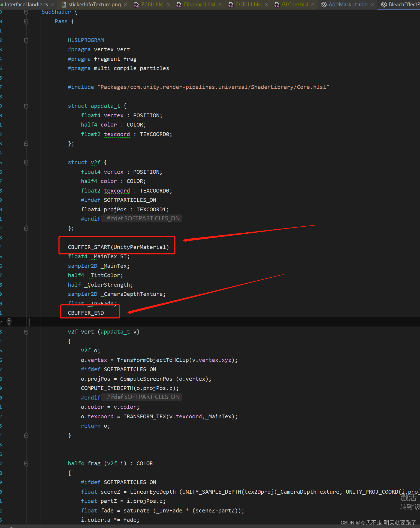
Task: Click the shader icon on the BleachEffectP tab
Action: (384, 5)
